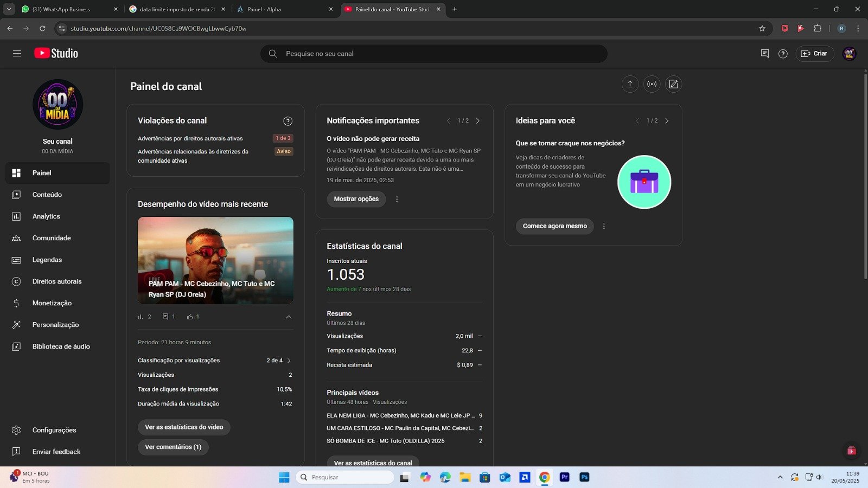Open Personalização in the sidebar

point(58,325)
